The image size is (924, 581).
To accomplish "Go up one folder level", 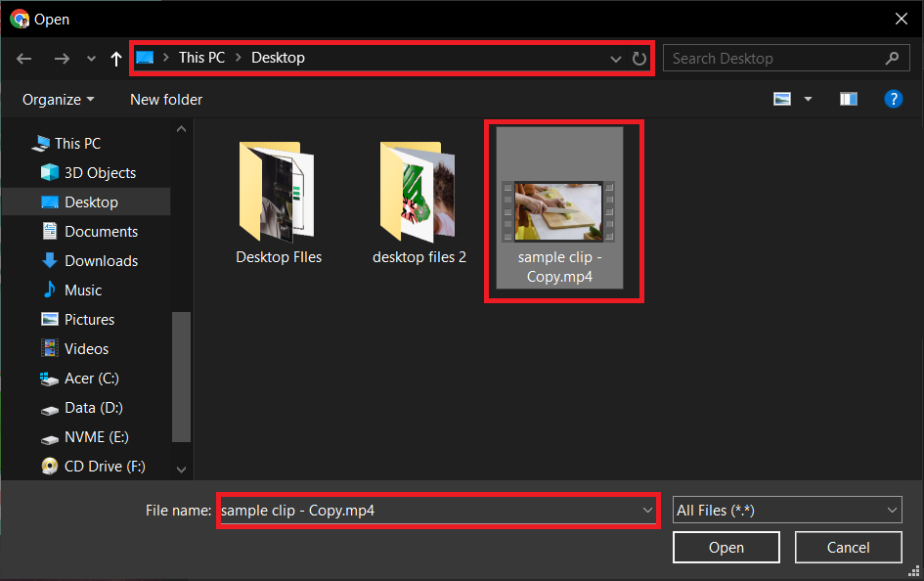I will (x=115, y=58).
